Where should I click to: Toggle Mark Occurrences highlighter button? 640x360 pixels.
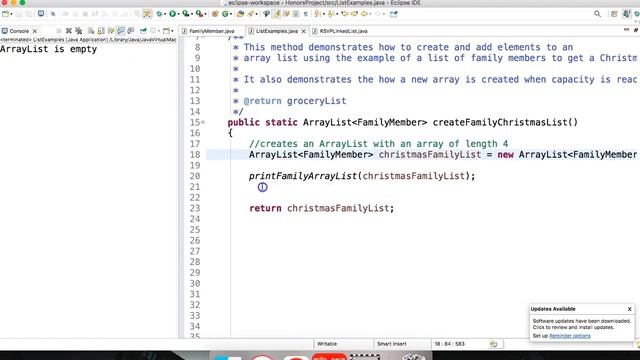pyautogui.click(x=276, y=14)
